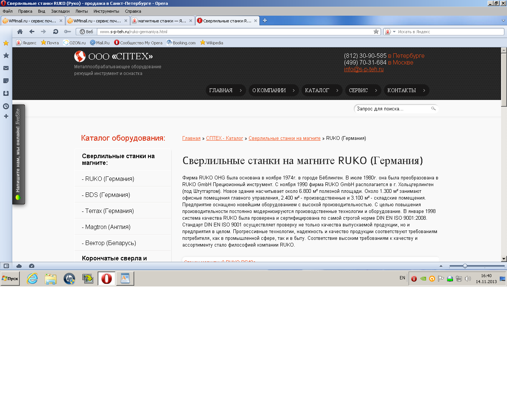Viewport: 507px width, 420px height.
Task: Open the volume control in system tray
Action: tap(468, 279)
